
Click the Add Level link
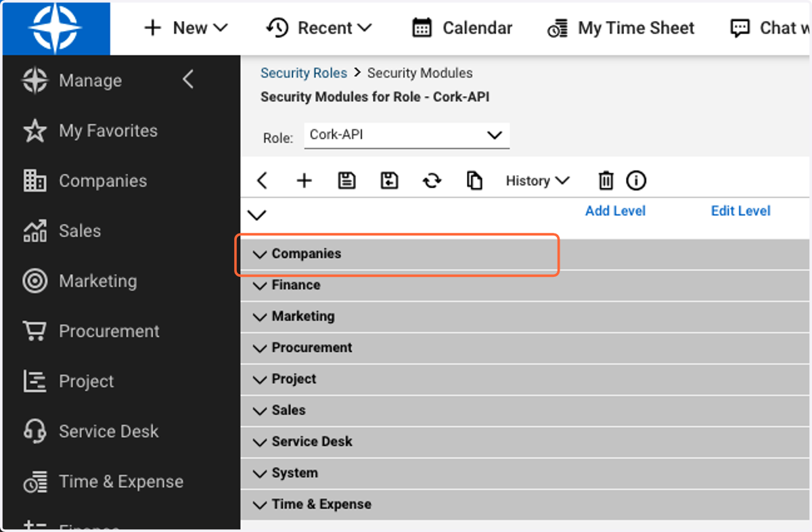tap(615, 211)
